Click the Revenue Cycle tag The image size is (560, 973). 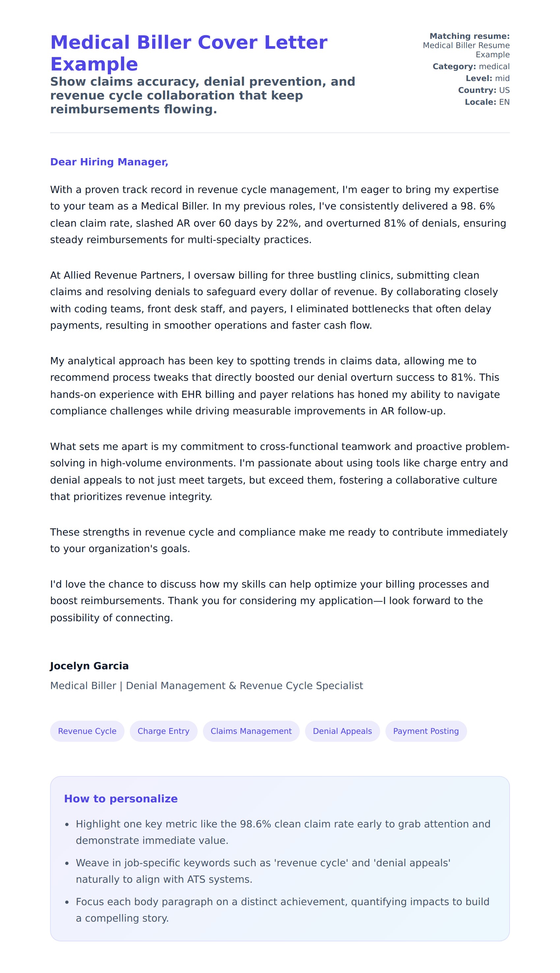(x=87, y=731)
